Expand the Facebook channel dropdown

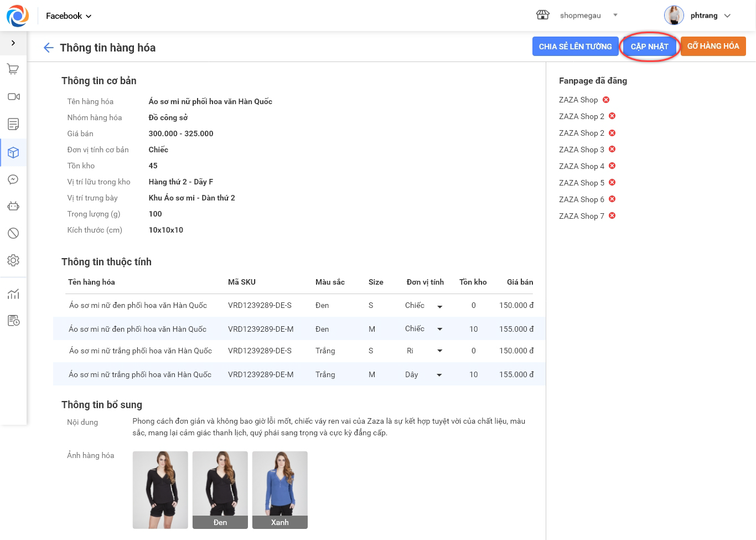[69, 16]
